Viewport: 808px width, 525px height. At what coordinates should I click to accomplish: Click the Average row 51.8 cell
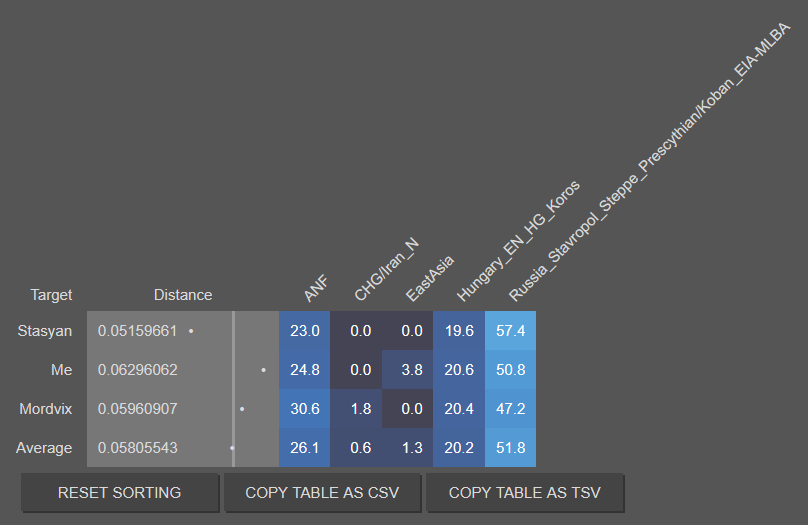(510, 448)
